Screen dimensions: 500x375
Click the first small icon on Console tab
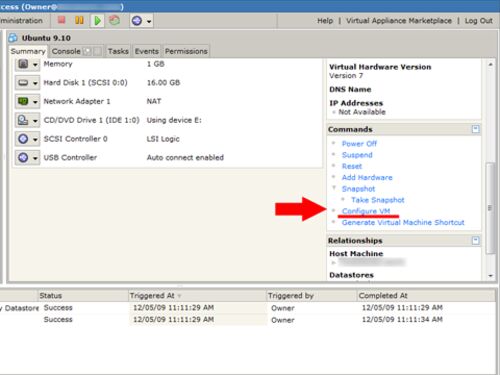(87, 51)
